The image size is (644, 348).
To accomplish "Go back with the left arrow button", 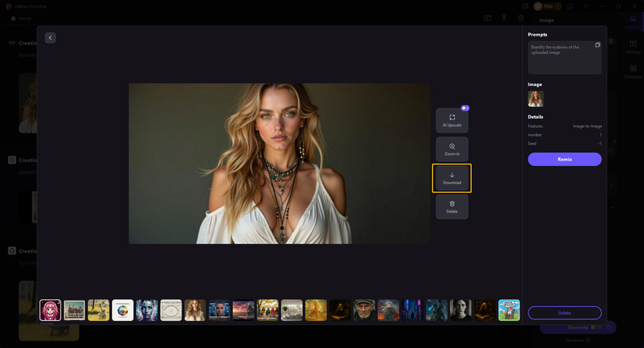I will (x=50, y=38).
